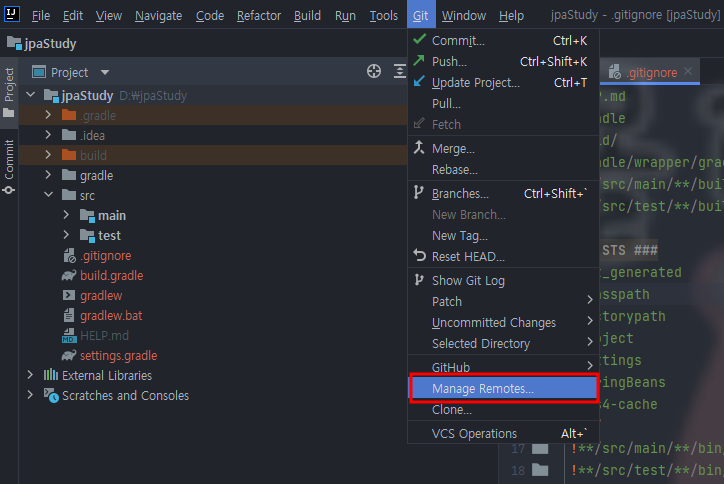
Task: Open the Project tool window sidebar tab
Action: pyautogui.click(x=9, y=92)
